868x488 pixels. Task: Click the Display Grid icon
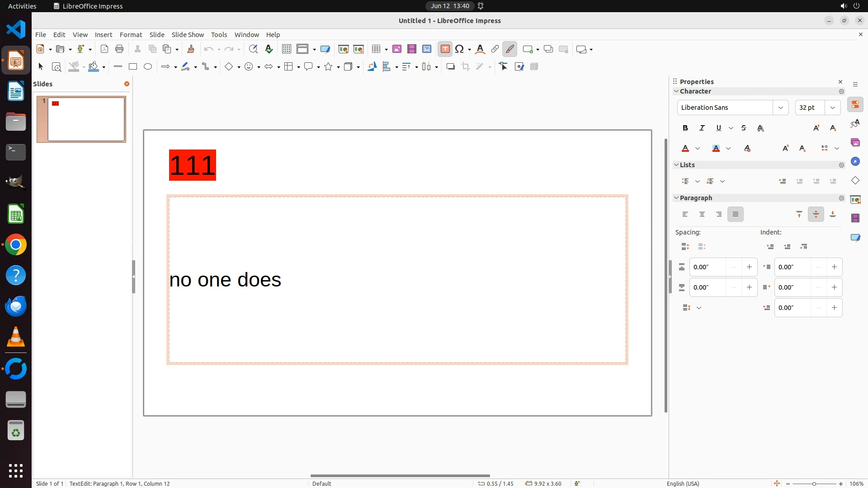pyautogui.click(x=287, y=49)
